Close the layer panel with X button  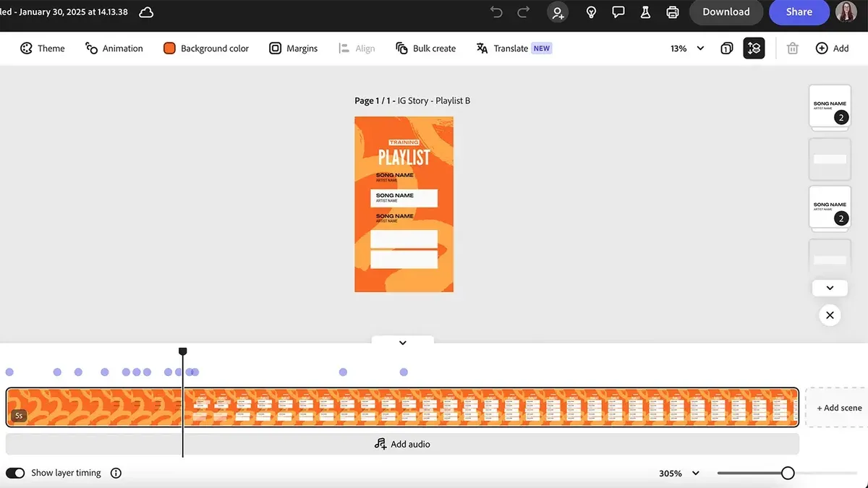pos(830,315)
